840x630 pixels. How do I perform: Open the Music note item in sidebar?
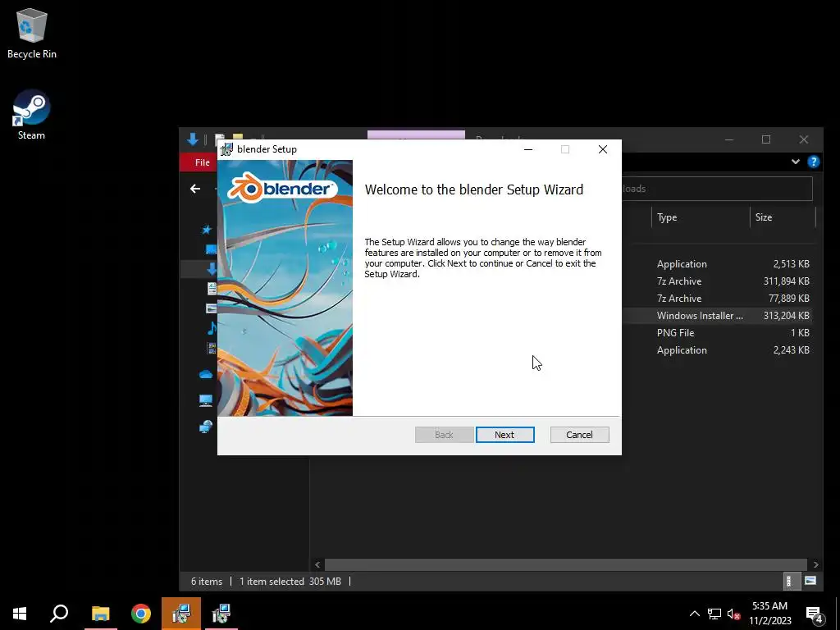tap(212, 328)
